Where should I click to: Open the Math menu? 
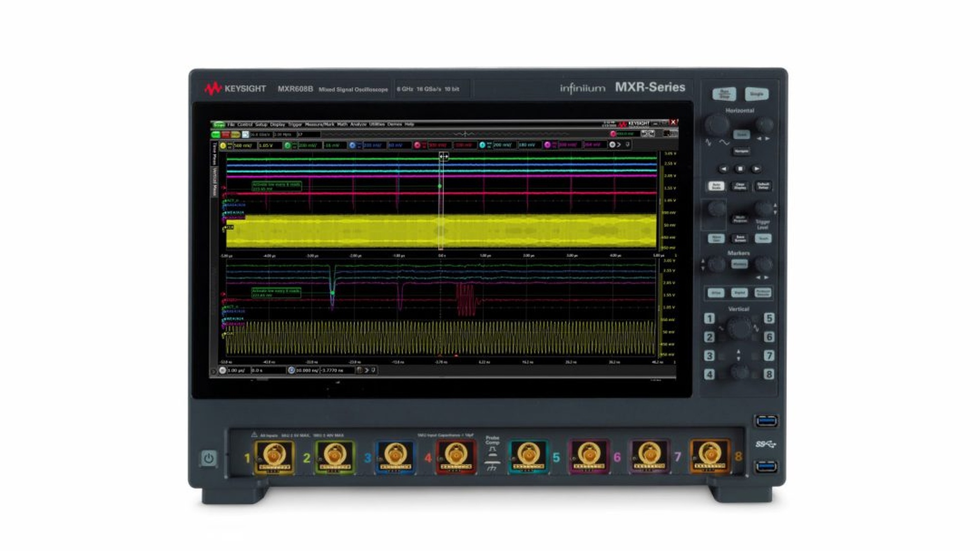coord(342,124)
